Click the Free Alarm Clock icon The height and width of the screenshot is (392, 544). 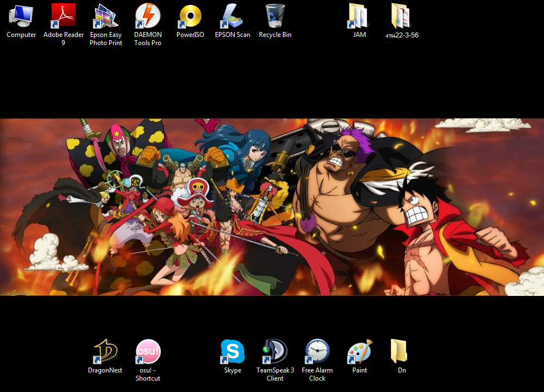(x=317, y=351)
